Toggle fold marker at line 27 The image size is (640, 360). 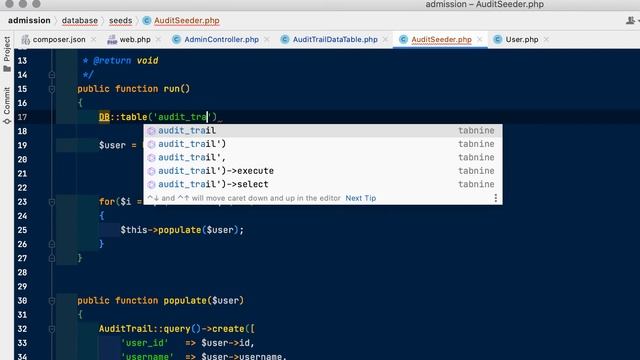tap(52, 258)
